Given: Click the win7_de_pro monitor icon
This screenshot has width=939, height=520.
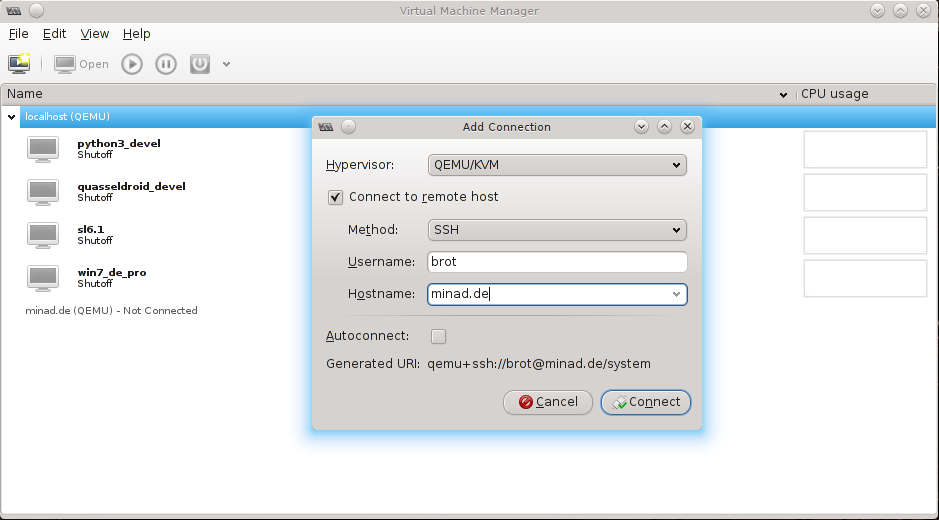Looking at the screenshot, I should [x=43, y=278].
